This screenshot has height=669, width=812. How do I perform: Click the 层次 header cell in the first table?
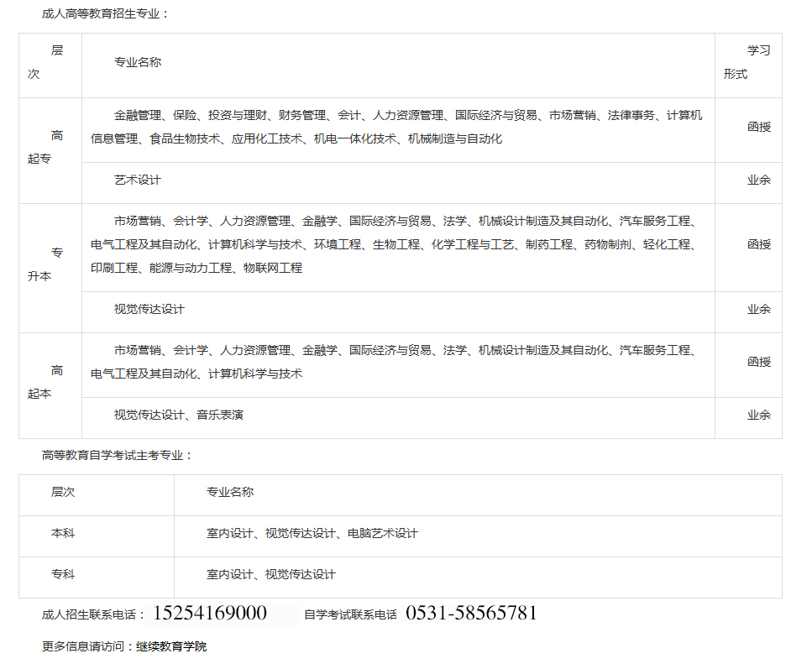pos(50,65)
